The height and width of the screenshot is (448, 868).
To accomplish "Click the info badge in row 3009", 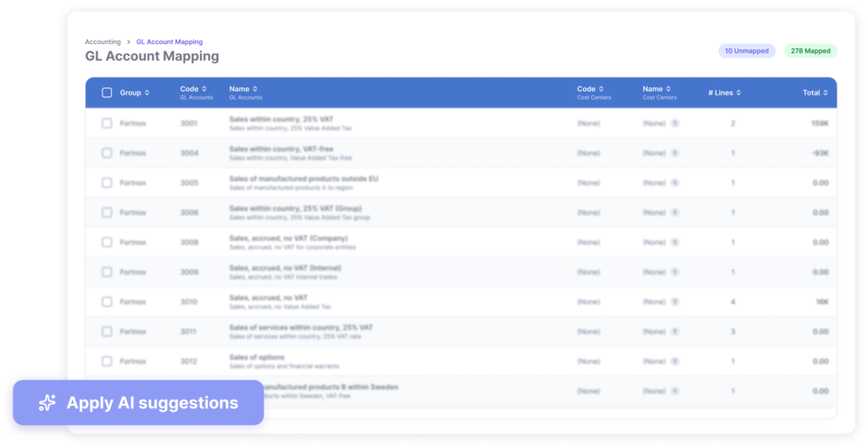I will [x=675, y=272].
